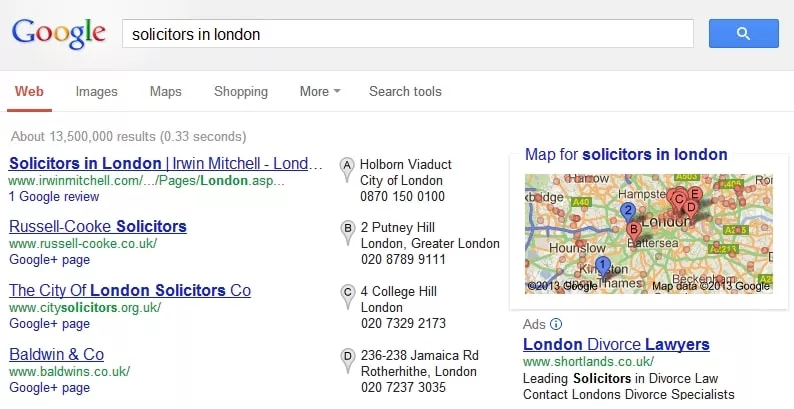The image size is (794, 409).
Task: Click the search query input field
Action: (x=408, y=34)
